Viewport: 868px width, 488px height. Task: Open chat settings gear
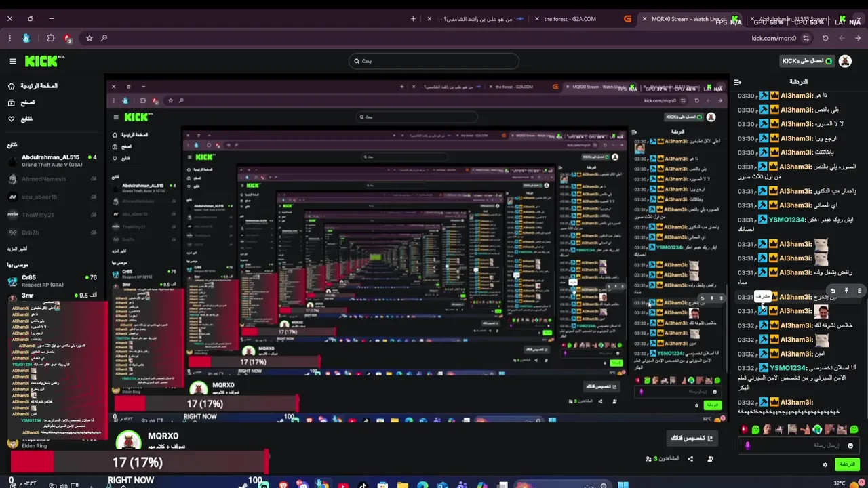point(825,464)
